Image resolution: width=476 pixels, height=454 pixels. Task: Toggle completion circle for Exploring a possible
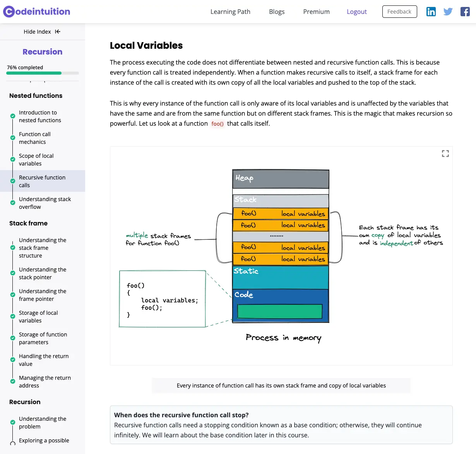tap(13, 443)
